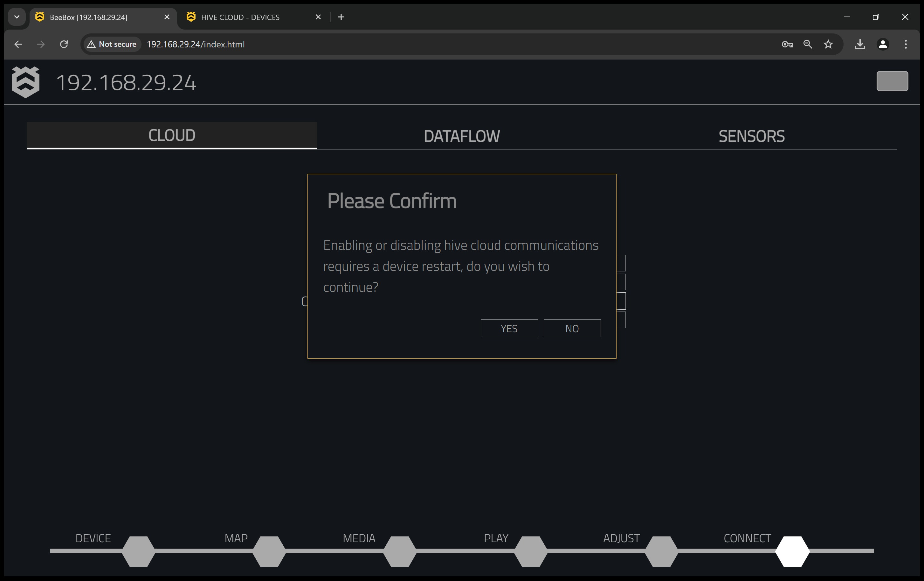Expand browser settings three-dot menu

pos(907,44)
